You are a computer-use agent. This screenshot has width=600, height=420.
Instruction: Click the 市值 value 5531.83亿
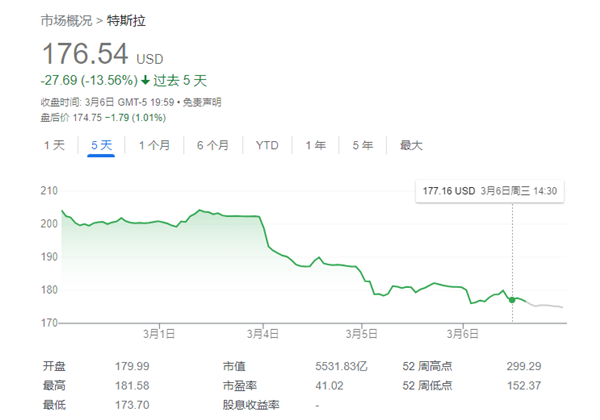341,366
